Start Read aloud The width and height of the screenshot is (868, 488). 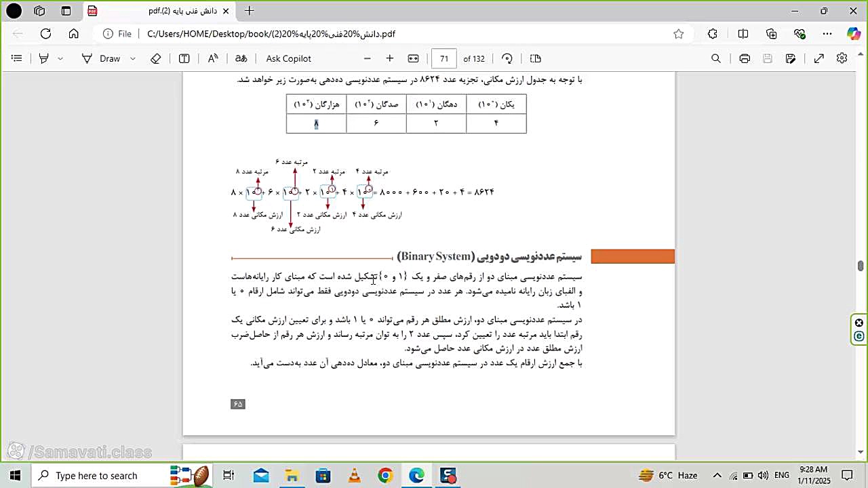pos(213,58)
